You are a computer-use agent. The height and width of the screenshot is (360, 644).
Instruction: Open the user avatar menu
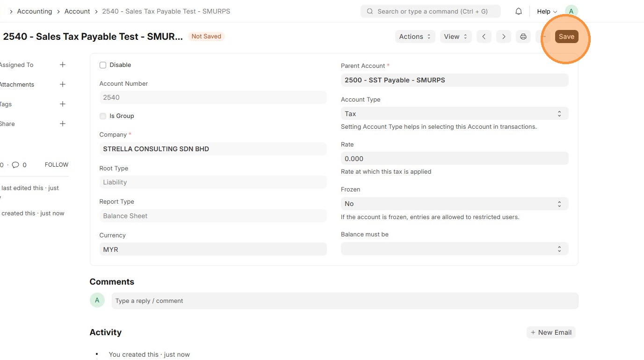[571, 11]
